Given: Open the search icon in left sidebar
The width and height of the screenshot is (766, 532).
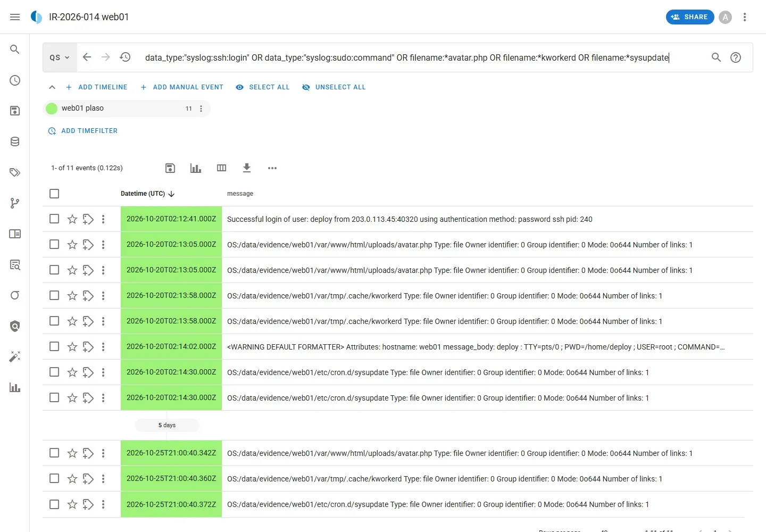Looking at the screenshot, I should [15, 49].
